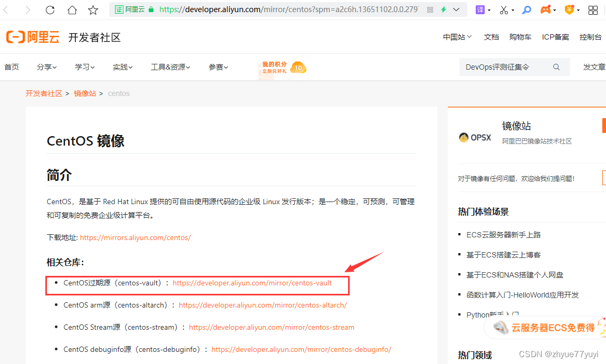The image size is (606, 364).
Task: Click the scissors screenshot tool icon
Action: 504,10
